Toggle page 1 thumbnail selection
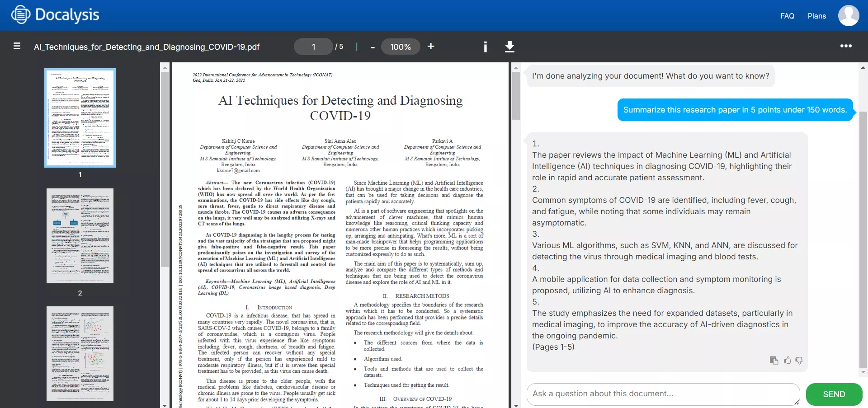 80,117
